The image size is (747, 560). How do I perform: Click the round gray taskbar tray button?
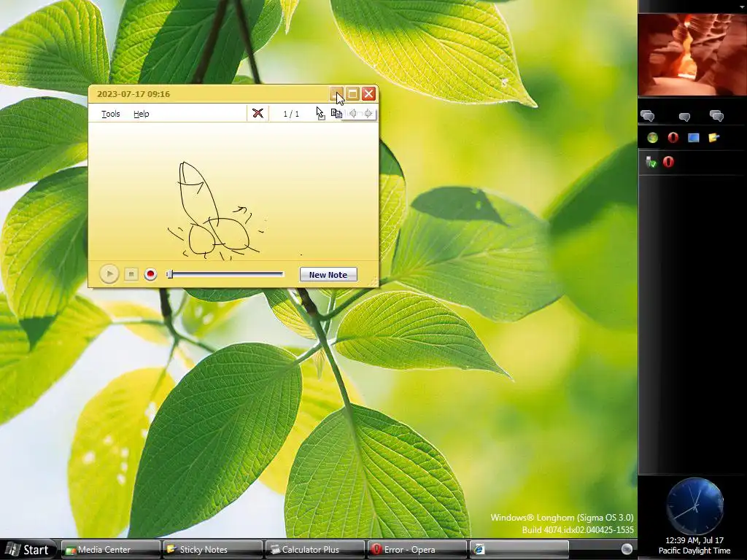627,549
